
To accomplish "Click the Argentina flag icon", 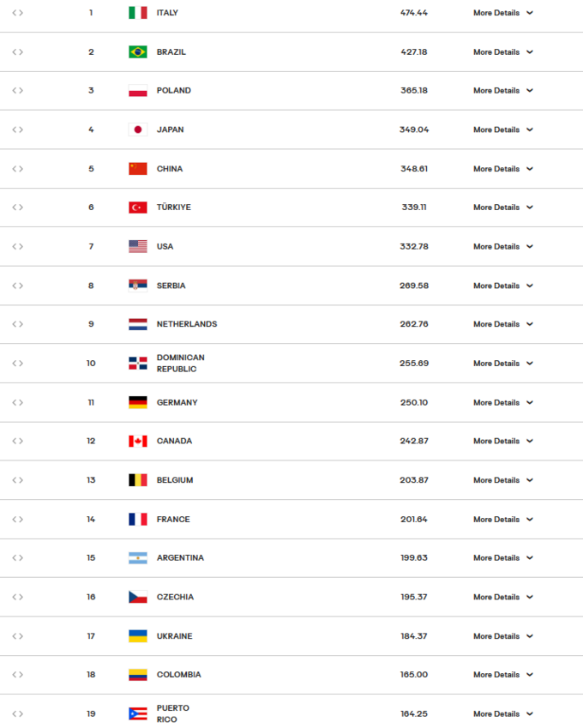I will pos(137,558).
